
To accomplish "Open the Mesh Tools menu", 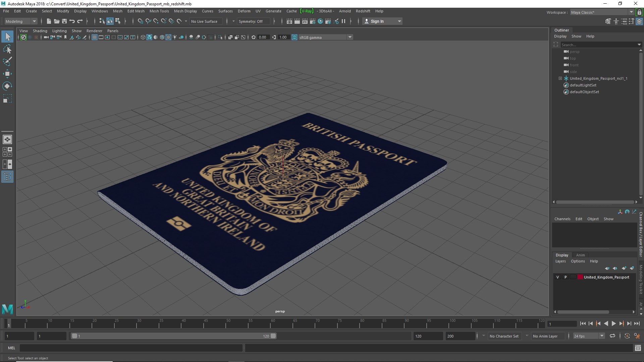I will (159, 11).
